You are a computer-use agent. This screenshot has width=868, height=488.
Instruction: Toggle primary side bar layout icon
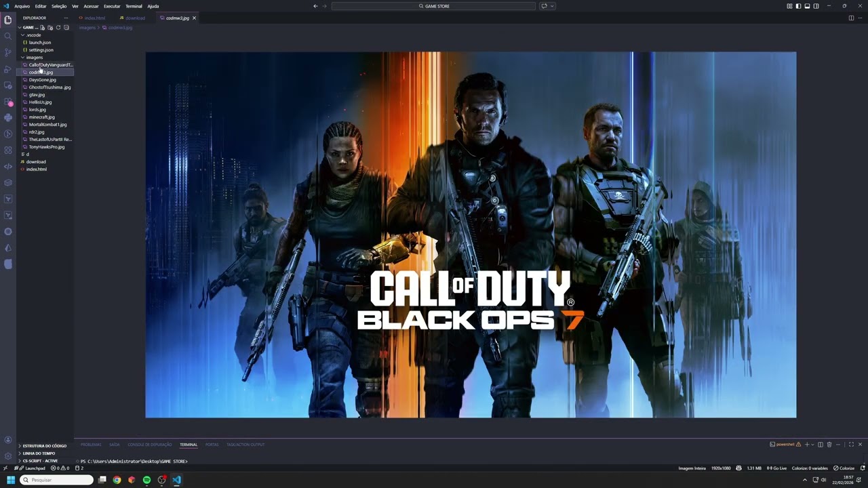tap(798, 6)
